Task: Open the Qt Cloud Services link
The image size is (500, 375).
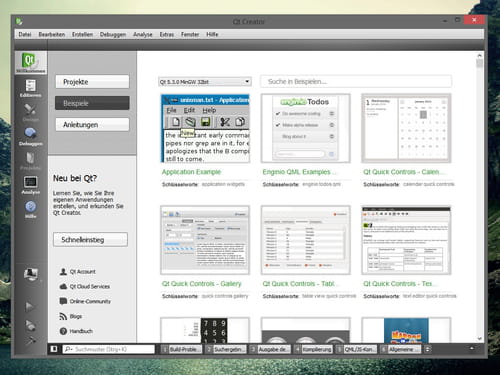Action: [x=90, y=286]
